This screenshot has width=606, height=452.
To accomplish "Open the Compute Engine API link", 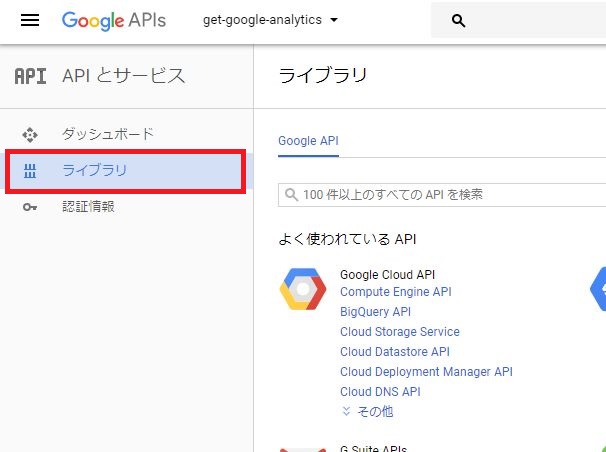I will point(396,292).
